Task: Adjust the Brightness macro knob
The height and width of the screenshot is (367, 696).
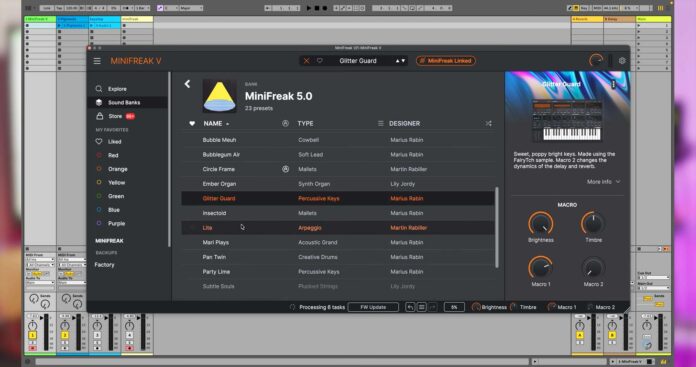Action: click(541, 224)
